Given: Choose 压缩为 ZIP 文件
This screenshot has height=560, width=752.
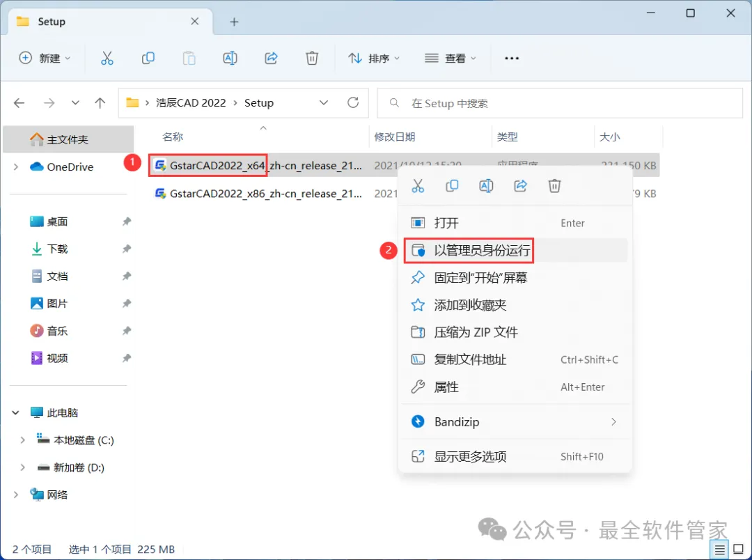Looking at the screenshot, I should pos(515,332).
